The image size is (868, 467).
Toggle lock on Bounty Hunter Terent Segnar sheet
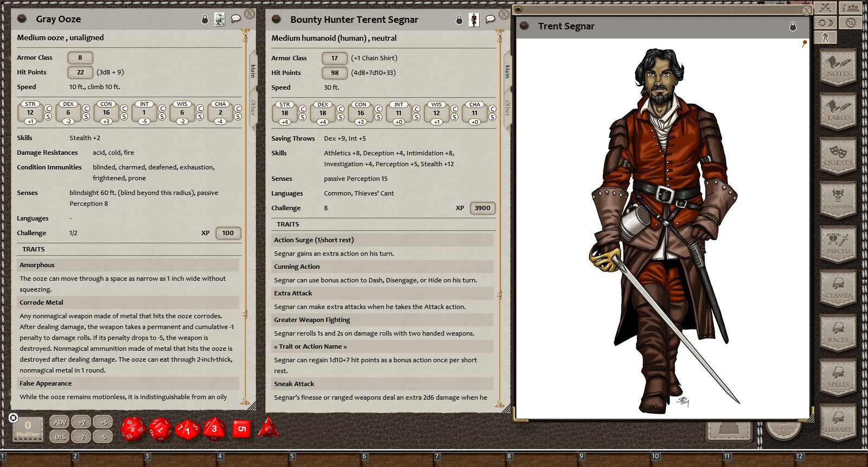click(x=459, y=20)
